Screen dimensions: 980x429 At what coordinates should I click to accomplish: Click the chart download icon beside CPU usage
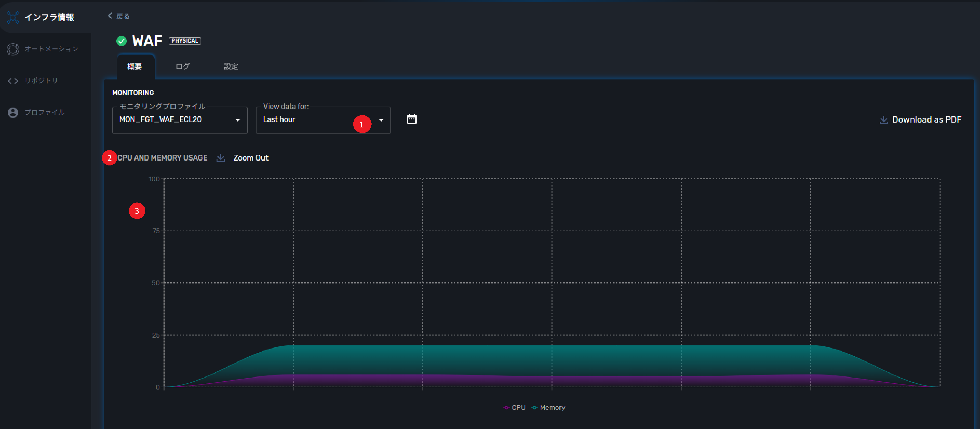point(221,158)
